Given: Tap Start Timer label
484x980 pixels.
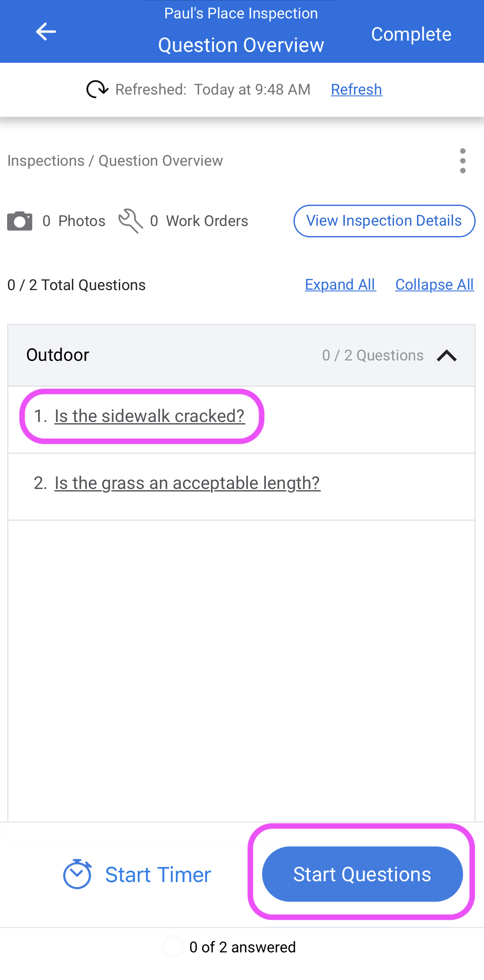Looking at the screenshot, I should coord(158,875).
